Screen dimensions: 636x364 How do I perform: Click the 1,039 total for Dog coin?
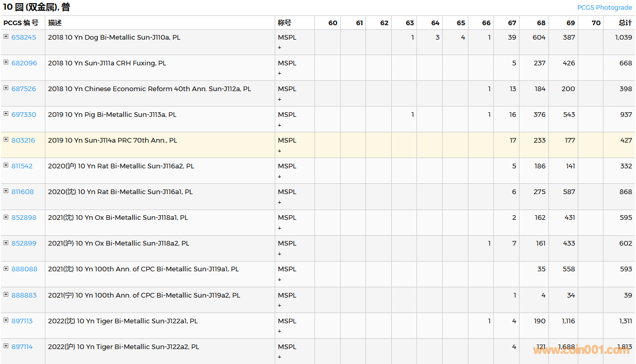coord(623,38)
